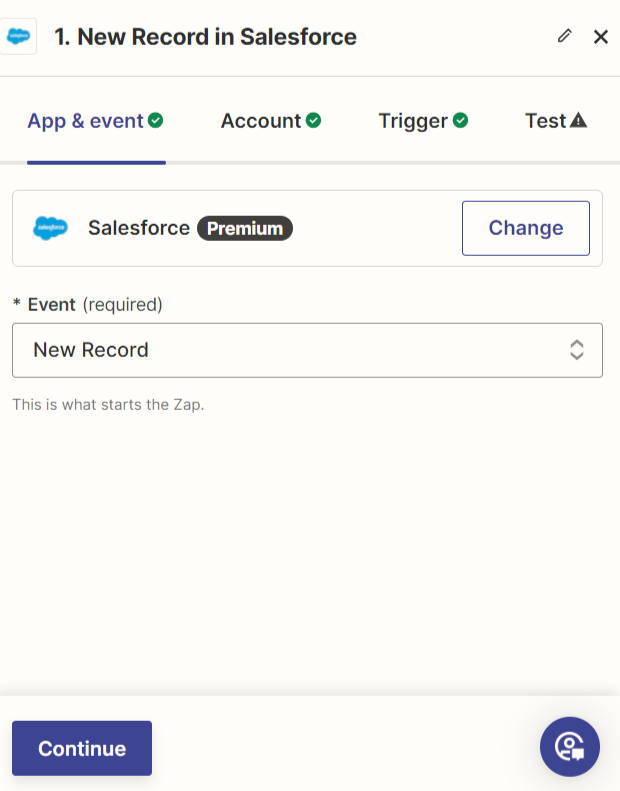Click the Continue button

(82, 748)
